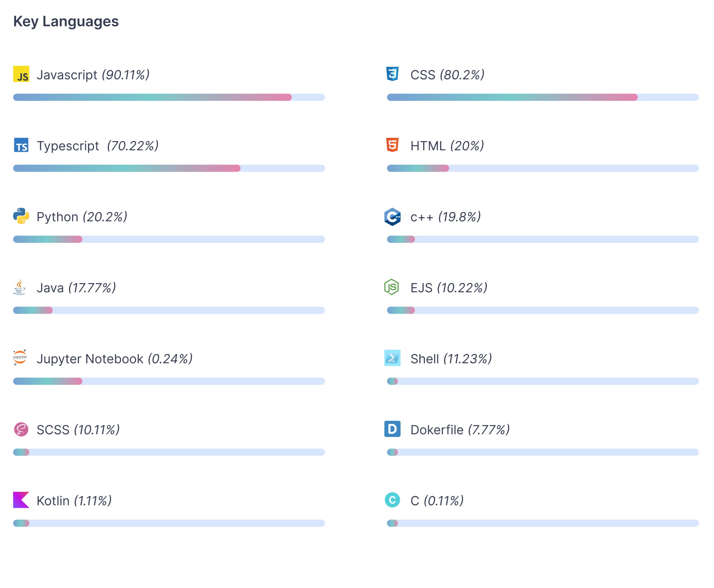Click the EJS logo icon
The image size is (714, 588).
click(x=392, y=288)
